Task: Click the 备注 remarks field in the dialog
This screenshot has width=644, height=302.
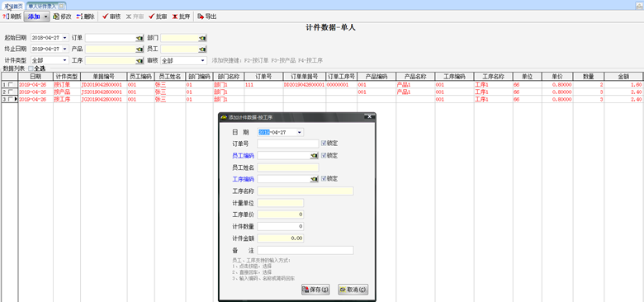Action: pos(305,250)
